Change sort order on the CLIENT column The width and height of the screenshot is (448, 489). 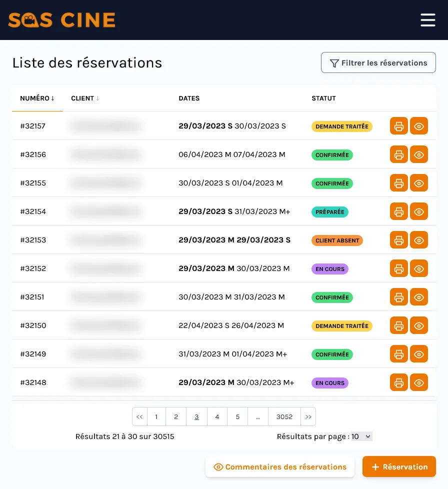click(85, 98)
